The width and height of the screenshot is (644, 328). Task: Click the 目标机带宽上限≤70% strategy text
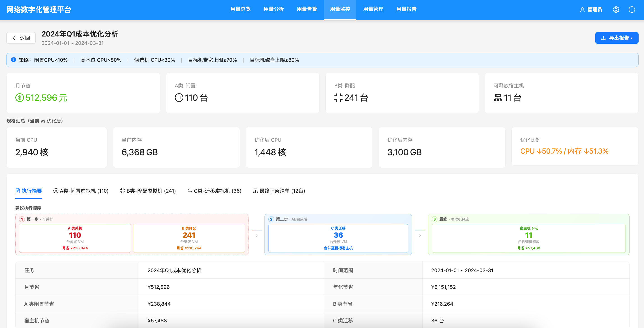point(212,60)
